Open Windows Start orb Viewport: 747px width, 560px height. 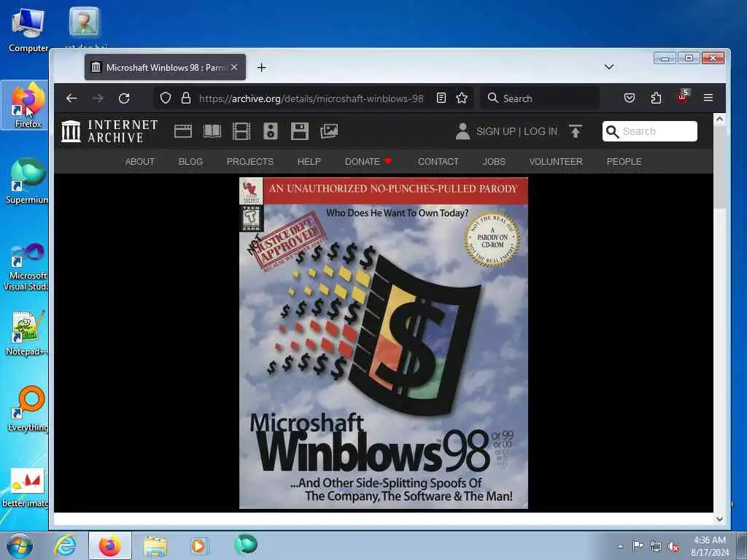point(19,545)
